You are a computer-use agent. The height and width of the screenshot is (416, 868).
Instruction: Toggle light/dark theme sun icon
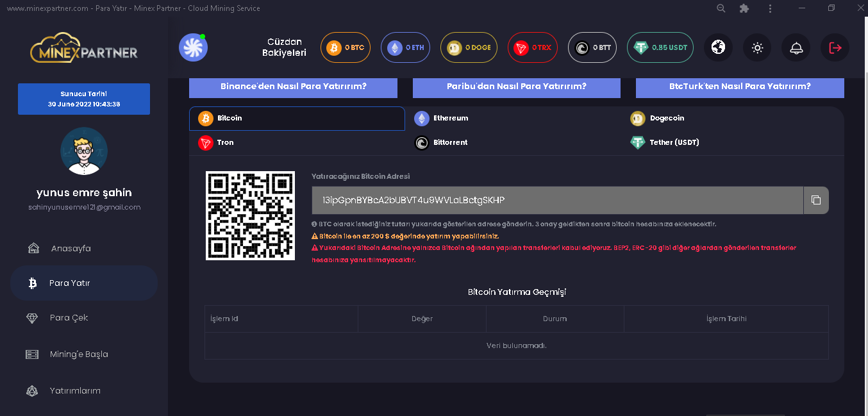click(757, 47)
